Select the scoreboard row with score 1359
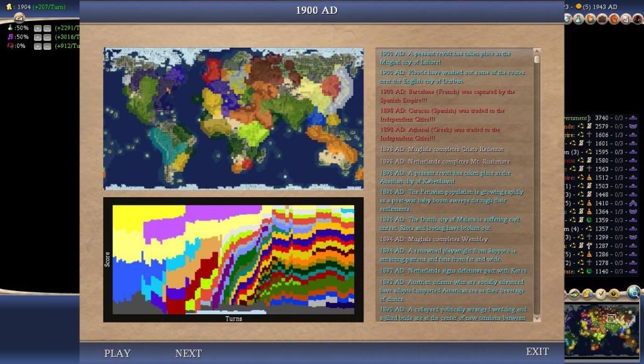The width and height of the screenshot is (644, 364). [601, 220]
